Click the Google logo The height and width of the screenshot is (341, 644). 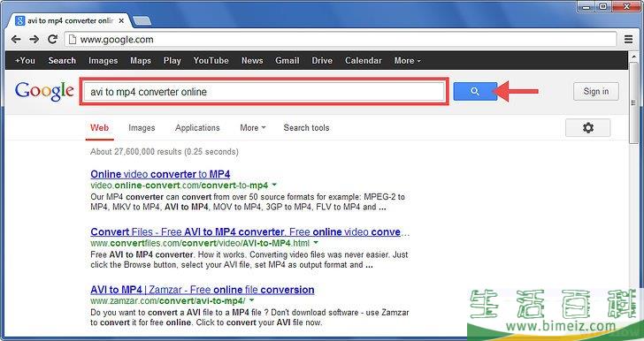tap(44, 91)
